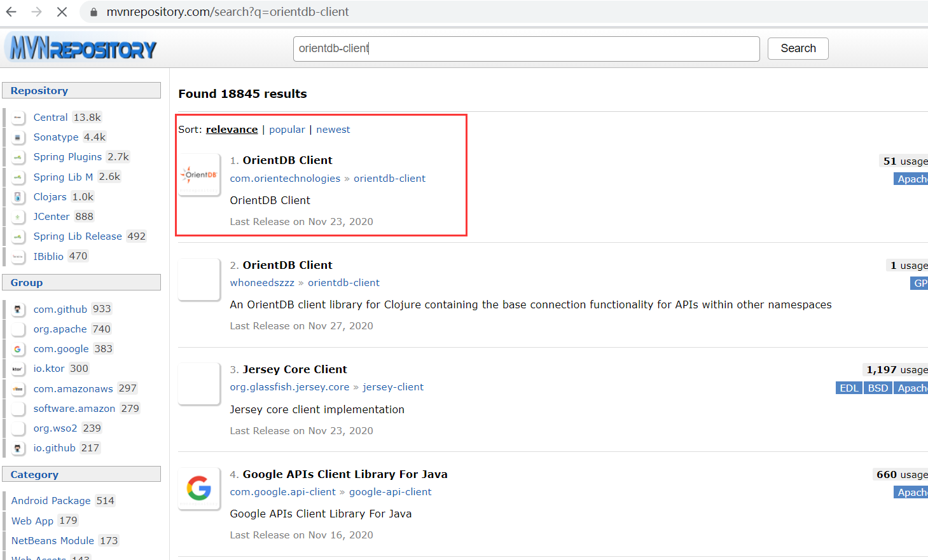Click the Clojars repository icon
This screenshot has height=560, width=928.
18,197
